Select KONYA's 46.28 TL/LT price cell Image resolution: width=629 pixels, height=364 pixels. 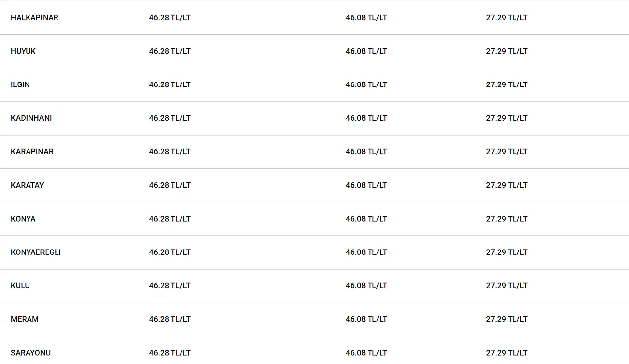pos(170,219)
